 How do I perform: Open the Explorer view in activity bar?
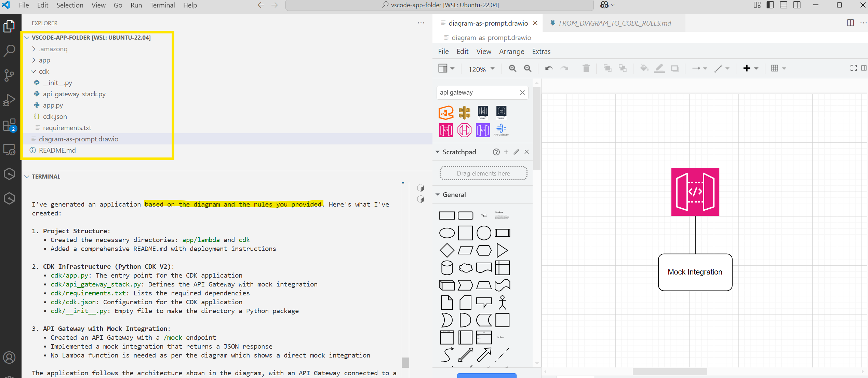[9, 26]
